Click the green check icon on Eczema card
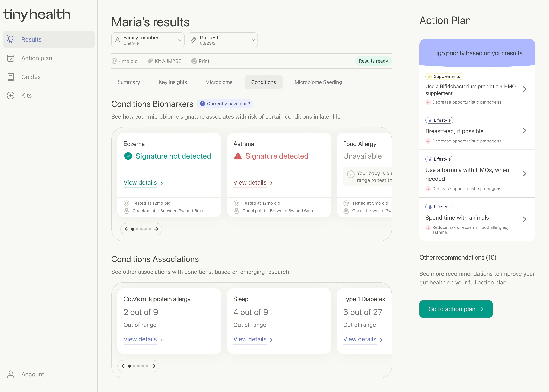Screen dimensions: 549x392 pos(128,156)
